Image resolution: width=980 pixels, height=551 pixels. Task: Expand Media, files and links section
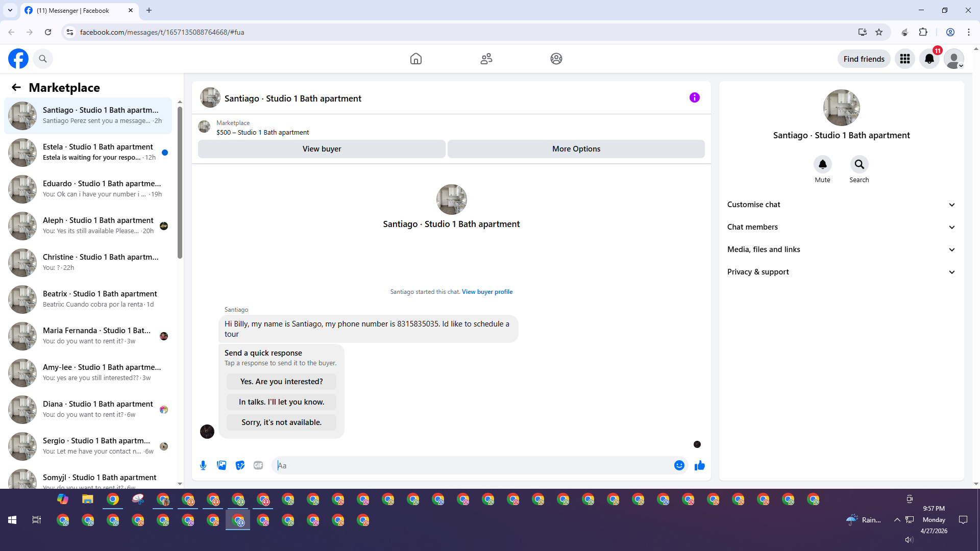pyautogui.click(x=841, y=249)
